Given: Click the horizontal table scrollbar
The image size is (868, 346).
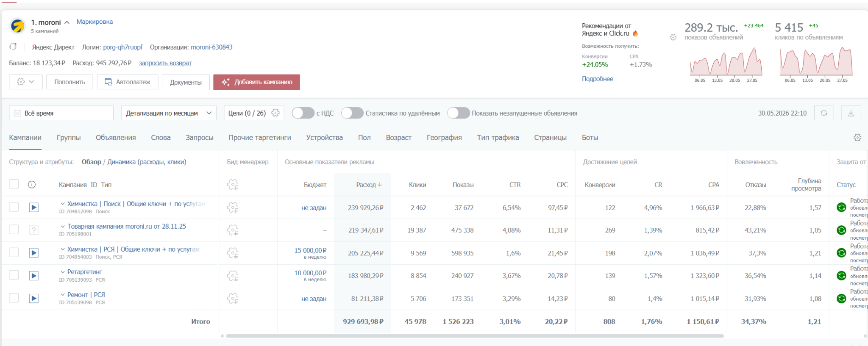Looking at the screenshot, I should point(475,336).
